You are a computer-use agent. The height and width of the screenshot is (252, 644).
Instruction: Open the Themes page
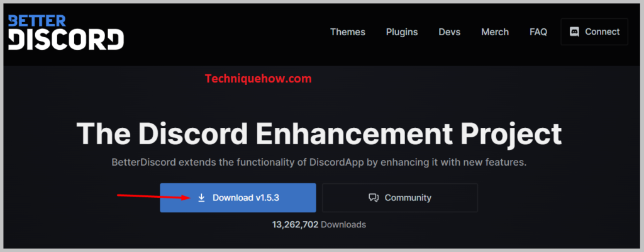coord(348,32)
